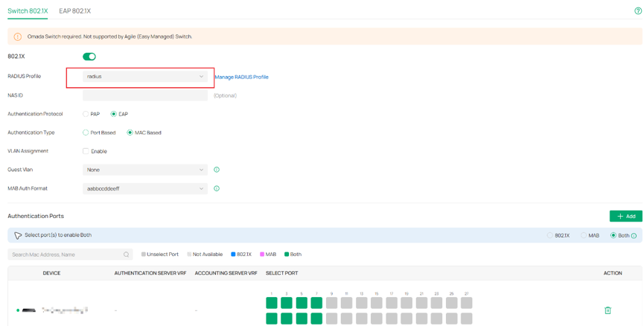644x326 pixels.
Task: Choose Port Based authentication type
Action: (x=86, y=132)
